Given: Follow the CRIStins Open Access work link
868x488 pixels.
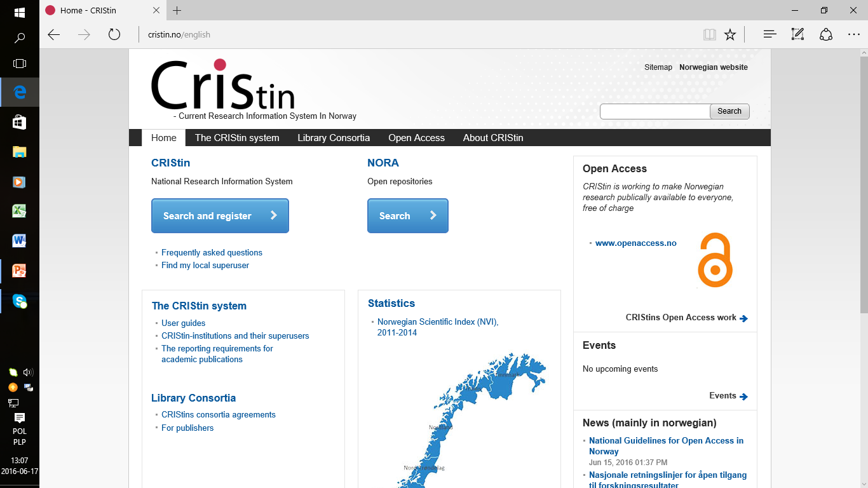Looking at the screenshot, I should click(x=686, y=318).
